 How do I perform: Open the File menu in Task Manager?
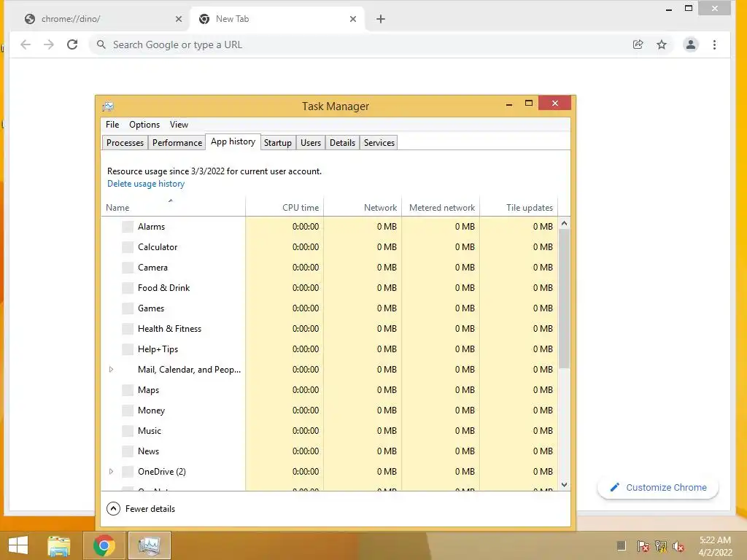(112, 125)
